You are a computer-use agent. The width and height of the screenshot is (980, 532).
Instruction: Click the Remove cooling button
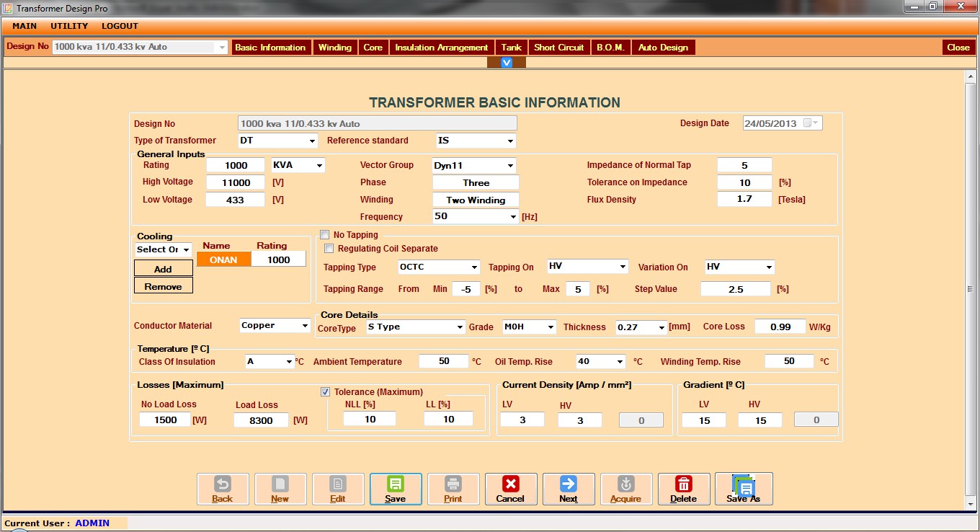pos(164,285)
